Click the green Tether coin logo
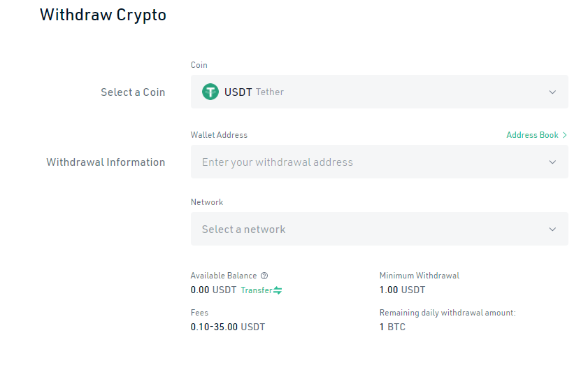The width and height of the screenshot is (588, 368). click(210, 92)
